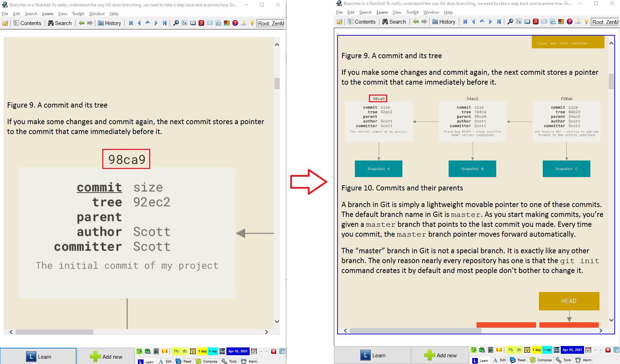This screenshot has height=364, width=620.
Task: Click the red question mark help icon in left toolbar
Action: (x=235, y=23)
